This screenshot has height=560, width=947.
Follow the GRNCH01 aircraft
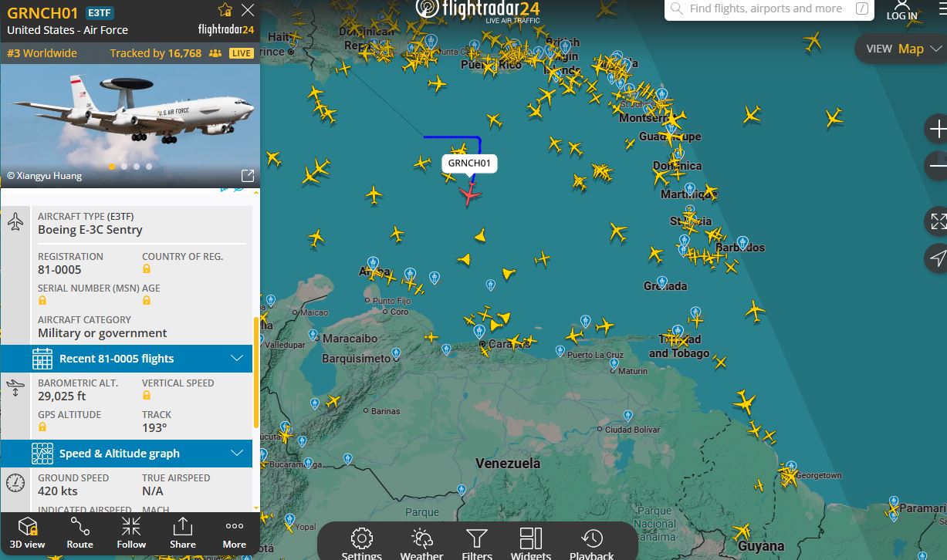pos(131,533)
